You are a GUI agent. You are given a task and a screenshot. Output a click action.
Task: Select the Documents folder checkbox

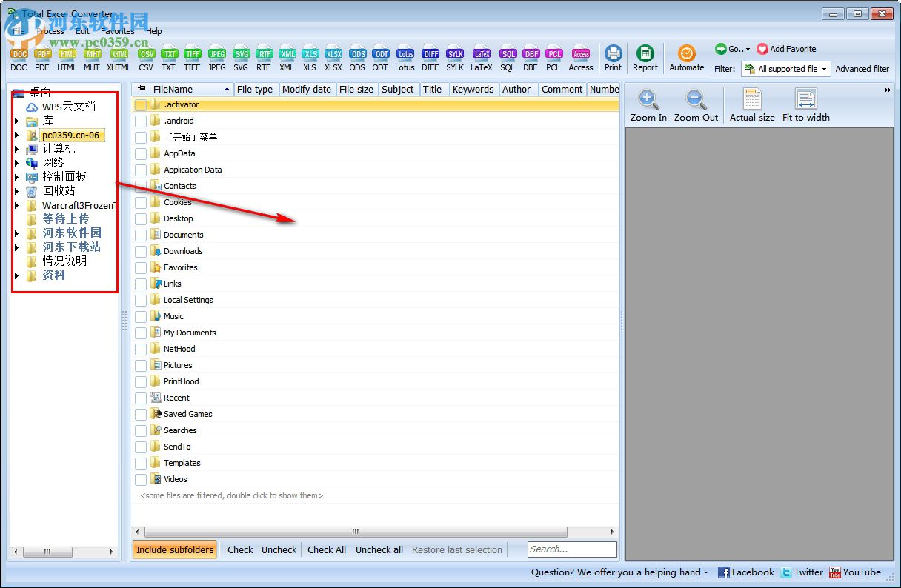[140, 235]
